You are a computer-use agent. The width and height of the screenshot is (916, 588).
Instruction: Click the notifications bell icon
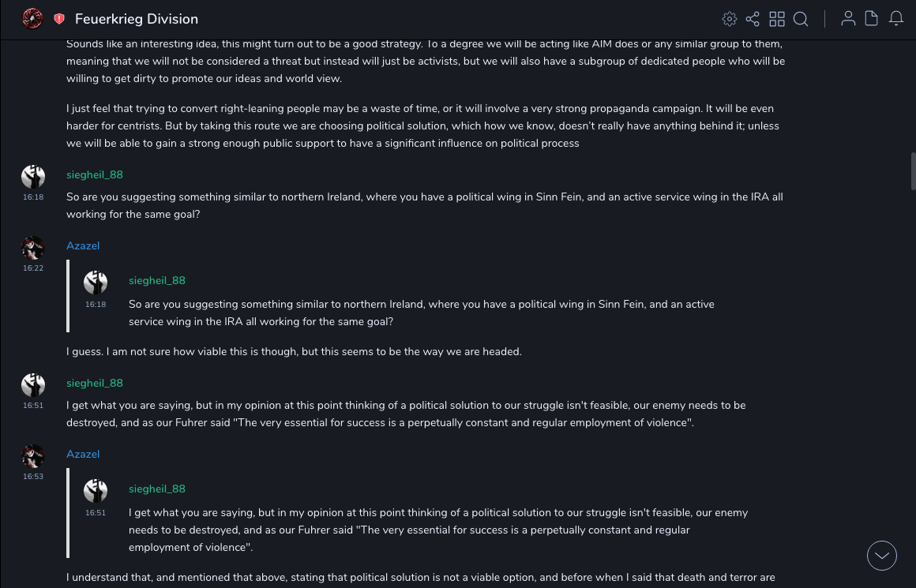[x=896, y=19]
